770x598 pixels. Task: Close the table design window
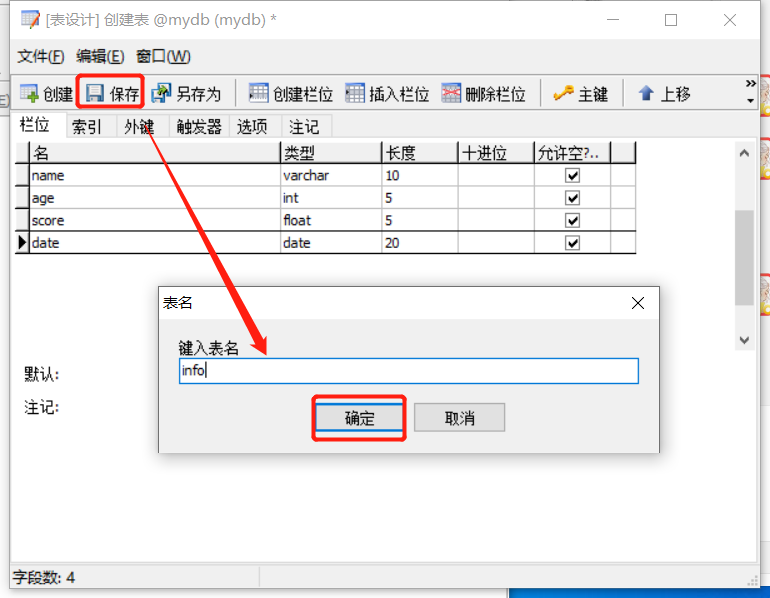(730, 20)
